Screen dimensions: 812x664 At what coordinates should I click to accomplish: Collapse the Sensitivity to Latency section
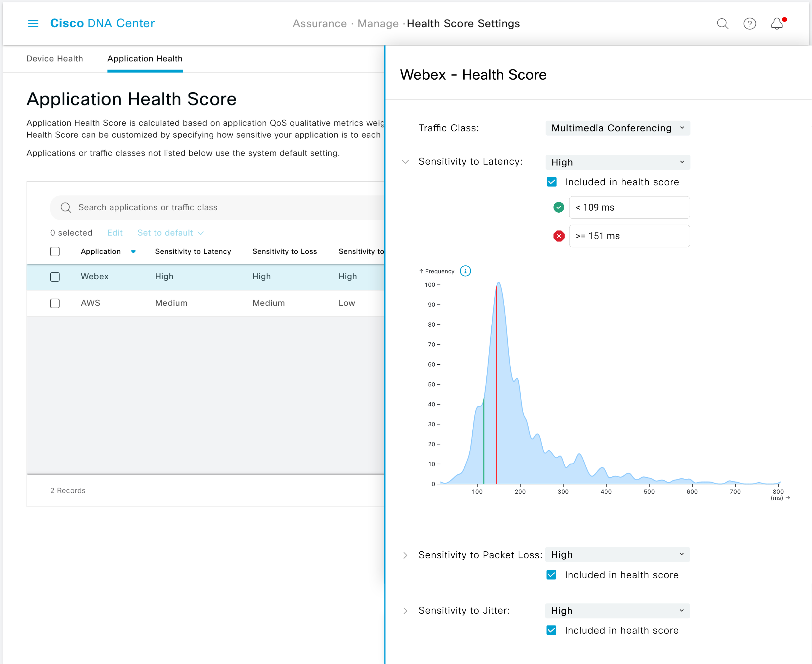406,162
